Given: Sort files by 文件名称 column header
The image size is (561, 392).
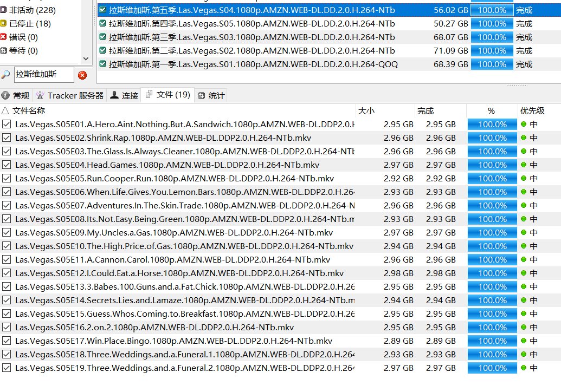Looking at the screenshot, I should tap(29, 110).
